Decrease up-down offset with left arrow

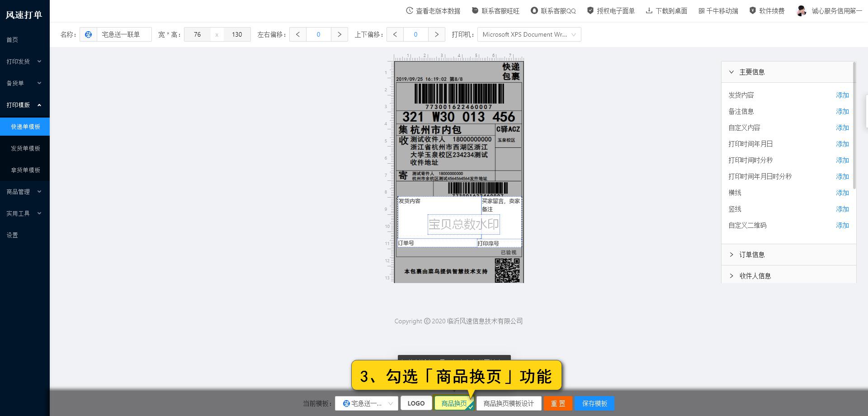pyautogui.click(x=395, y=34)
